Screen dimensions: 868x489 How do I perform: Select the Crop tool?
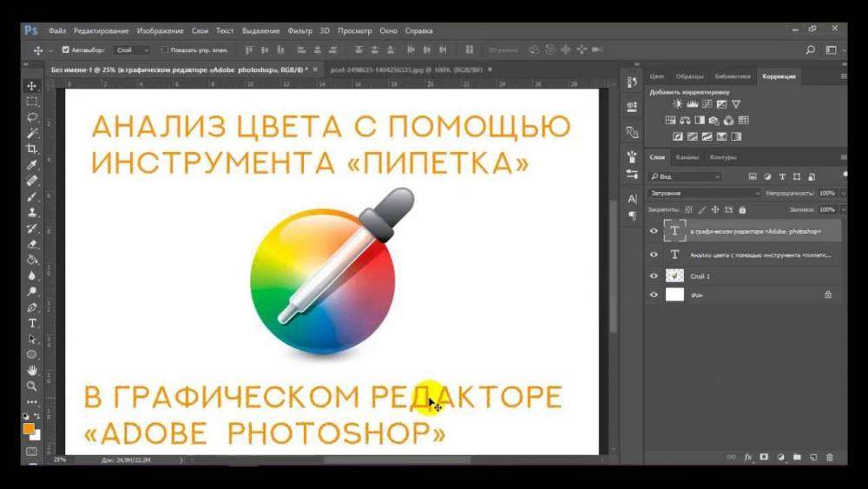coord(31,149)
